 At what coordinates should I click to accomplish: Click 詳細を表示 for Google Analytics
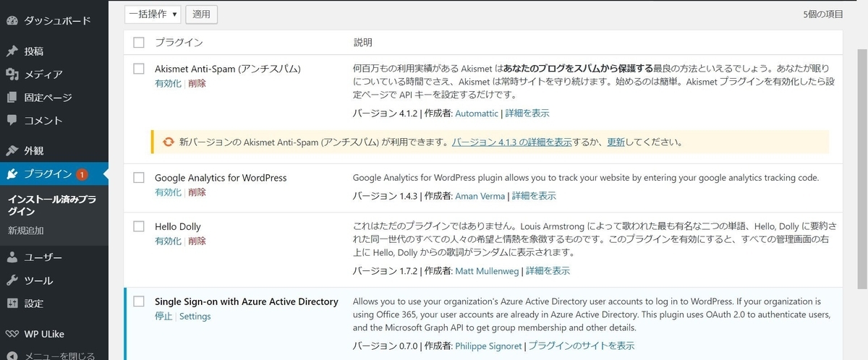click(x=535, y=196)
